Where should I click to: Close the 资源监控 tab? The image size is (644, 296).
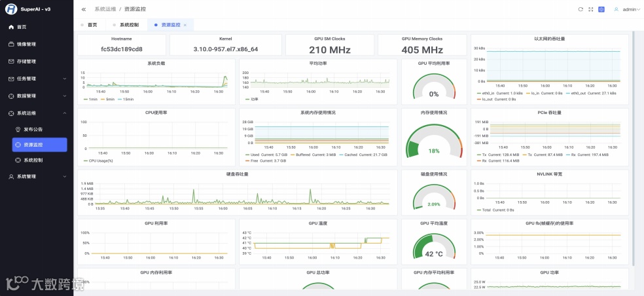click(x=185, y=25)
